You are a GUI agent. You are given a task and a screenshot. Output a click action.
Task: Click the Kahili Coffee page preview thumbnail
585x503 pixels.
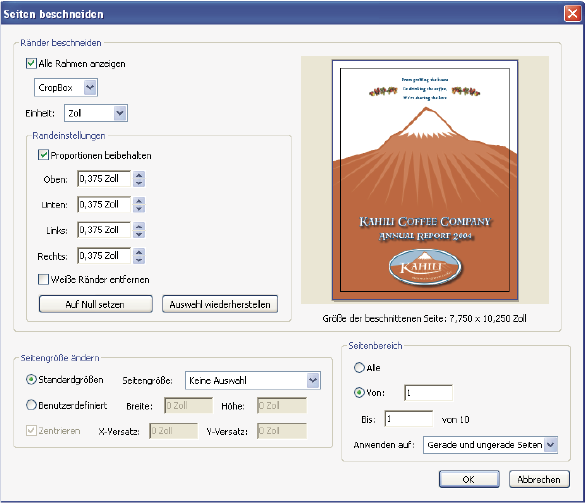tap(425, 180)
